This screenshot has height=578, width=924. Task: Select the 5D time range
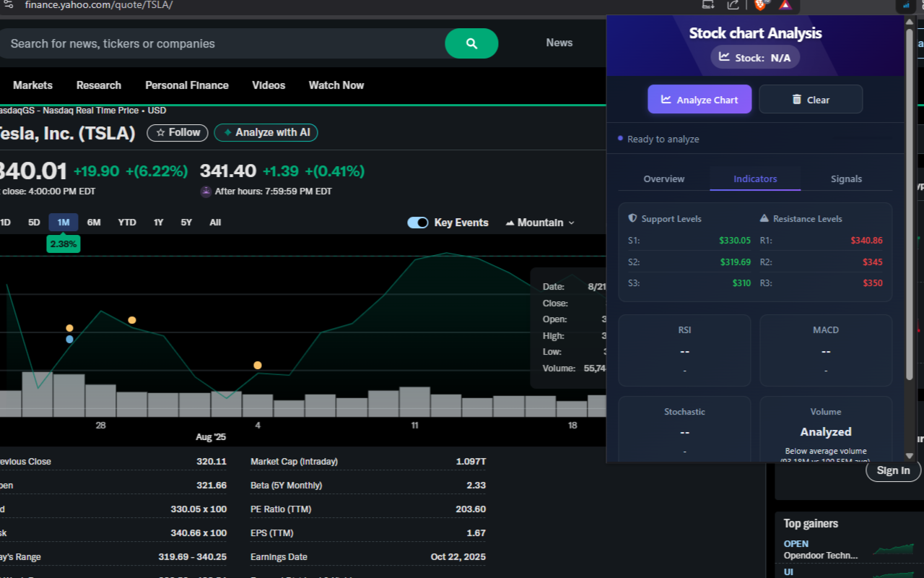click(34, 223)
